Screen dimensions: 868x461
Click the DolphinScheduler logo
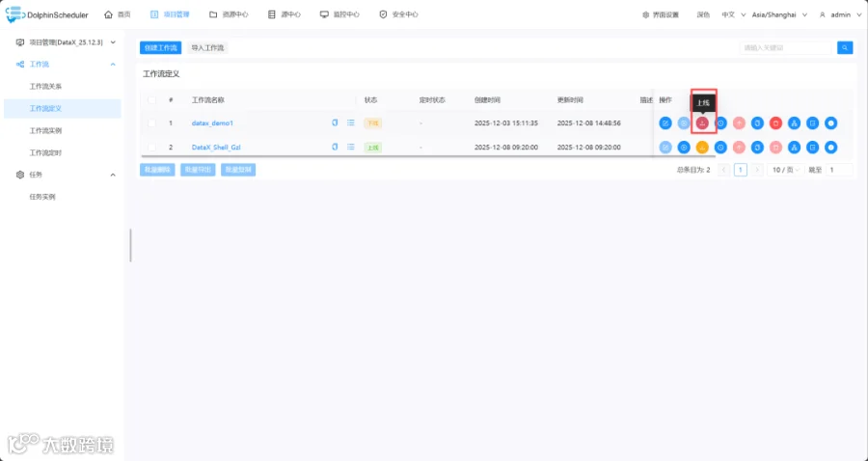coord(46,14)
